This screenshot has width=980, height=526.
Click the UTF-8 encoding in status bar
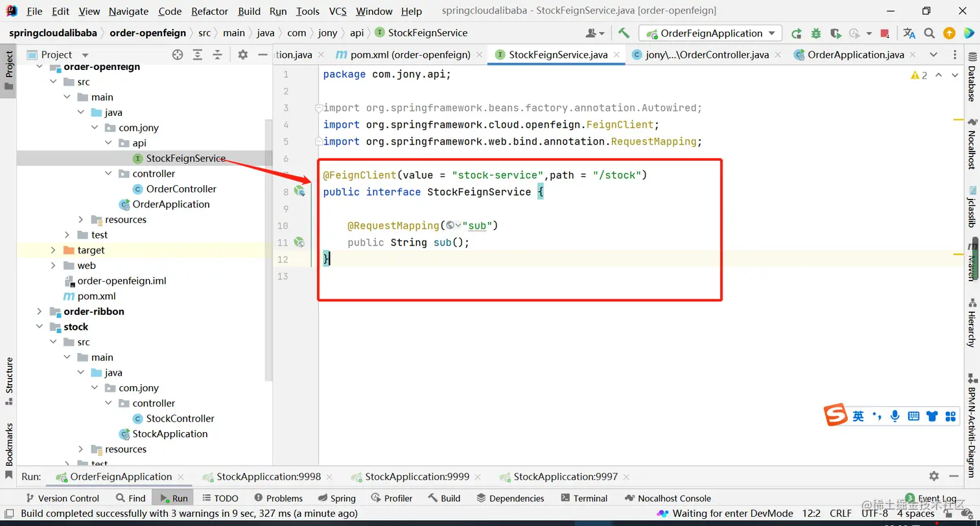(x=875, y=514)
